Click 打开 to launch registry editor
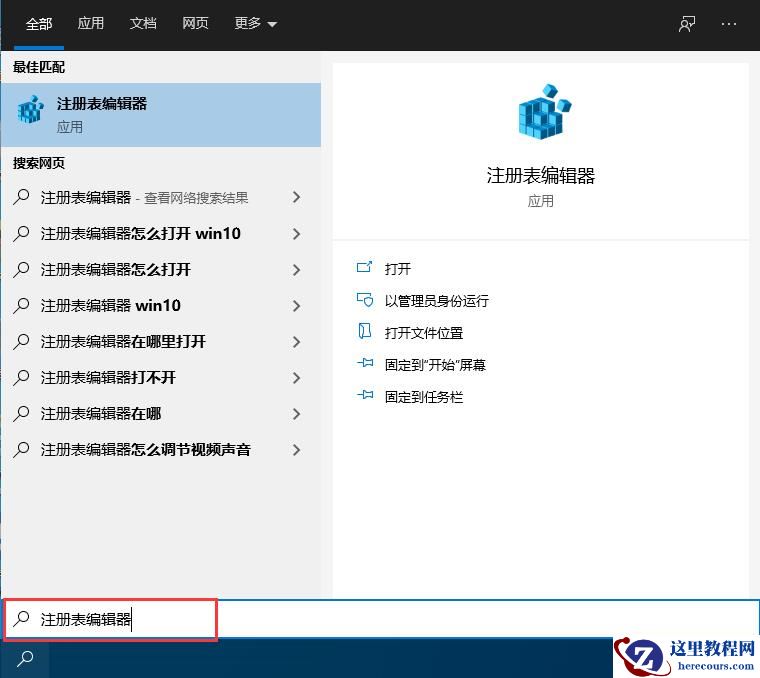The image size is (760, 678). tap(397, 268)
